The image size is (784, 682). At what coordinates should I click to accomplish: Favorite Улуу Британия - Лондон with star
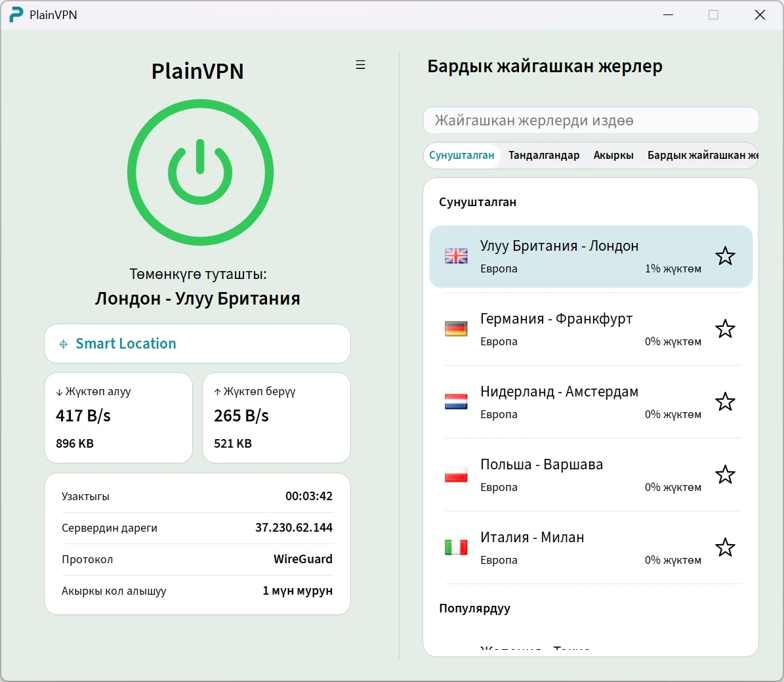pos(725,256)
